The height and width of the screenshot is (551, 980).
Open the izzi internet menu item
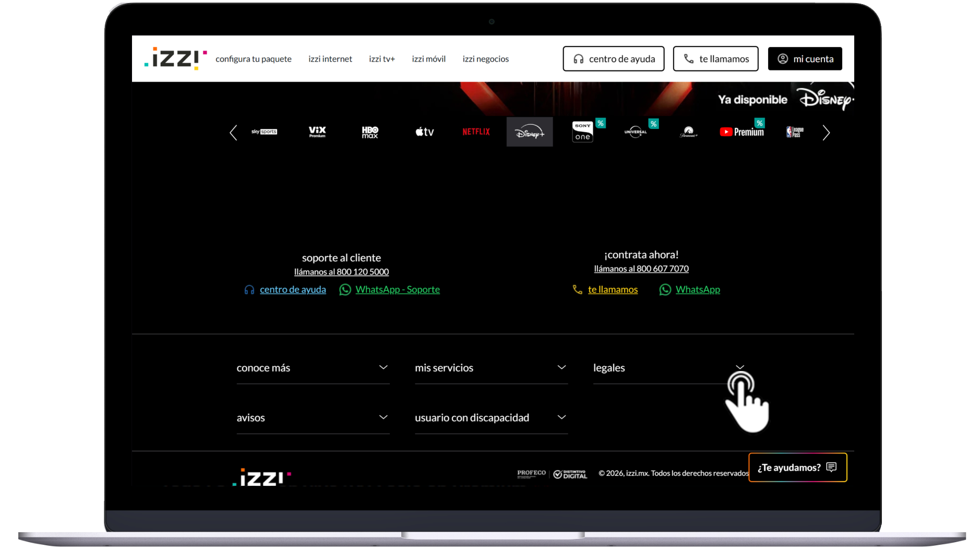coord(330,59)
